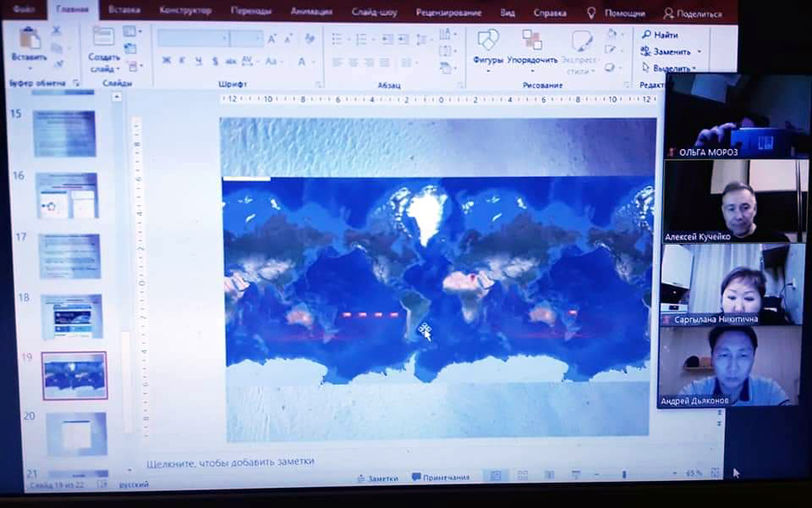Click the Поделиться (Share) button
This screenshot has width=812, height=508.
[693, 14]
